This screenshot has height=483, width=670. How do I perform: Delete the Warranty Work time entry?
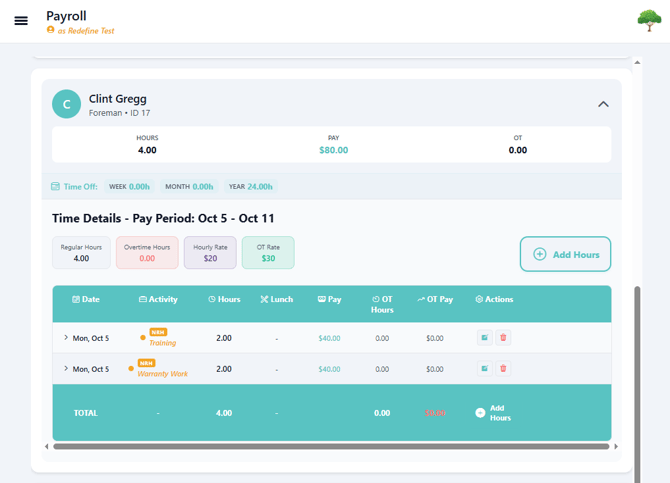tap(503, 368)
